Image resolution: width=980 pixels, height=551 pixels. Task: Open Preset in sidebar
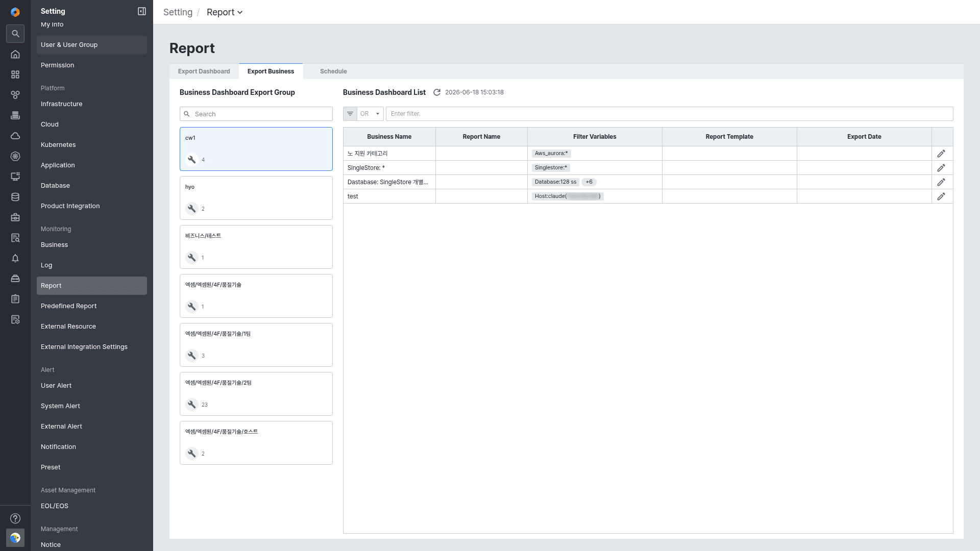pos(92,467)
